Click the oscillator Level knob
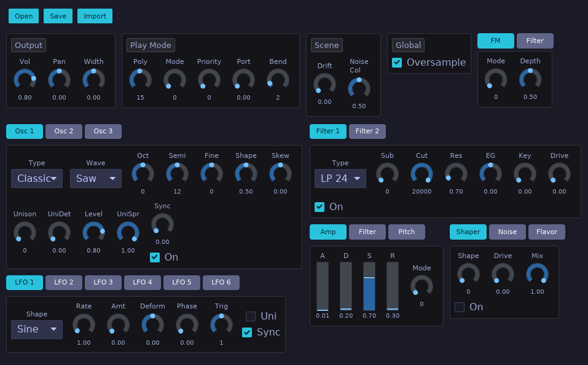Screen dimensions: 588x365 point(94,232)
